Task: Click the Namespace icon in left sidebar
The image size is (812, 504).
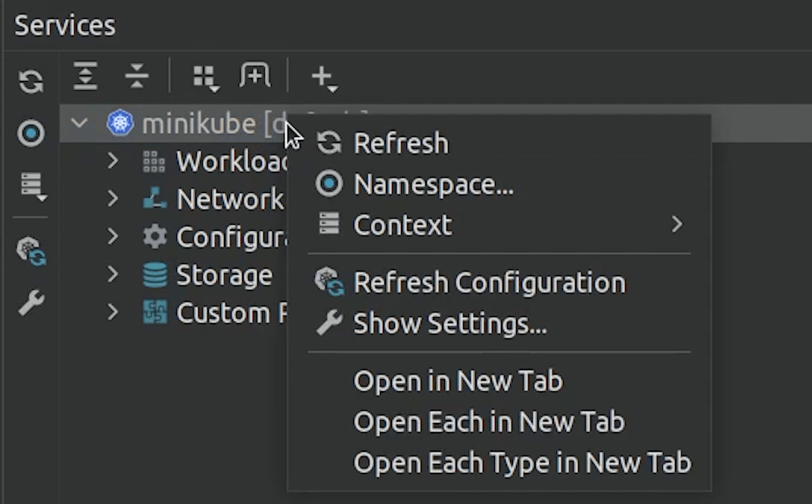Action: [31, 134]
